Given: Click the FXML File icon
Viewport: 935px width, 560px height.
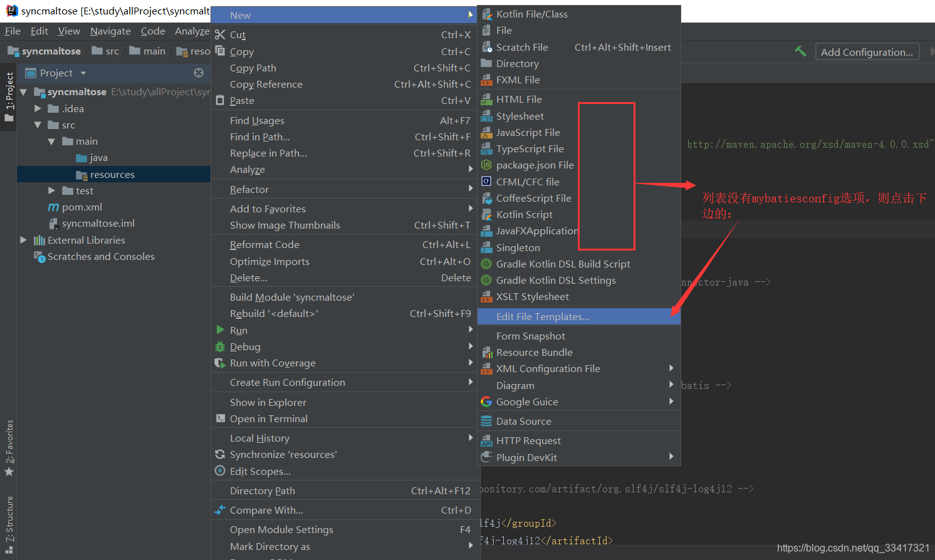Looking at the screenshot, I should (x=487, y=80).
